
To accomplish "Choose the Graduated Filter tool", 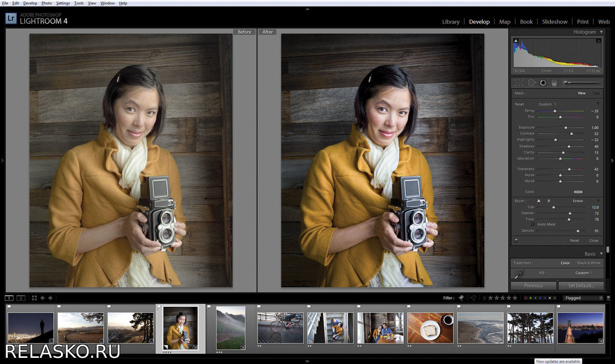I will point(554,82).
